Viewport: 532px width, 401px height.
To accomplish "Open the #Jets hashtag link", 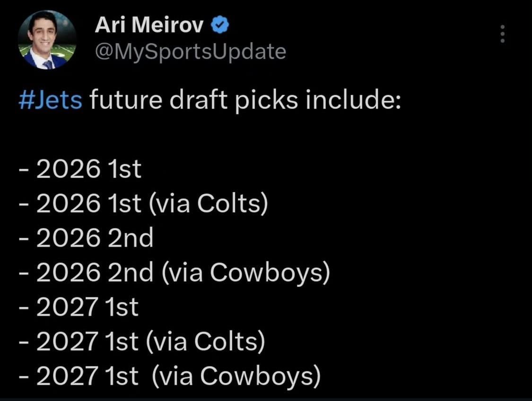I will pyautogui.click(x=51, y=100).
